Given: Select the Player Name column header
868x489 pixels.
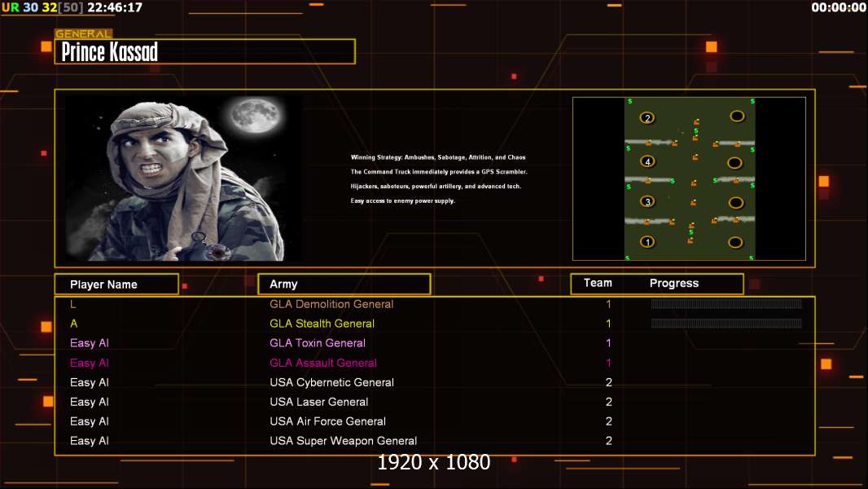Looking at the screenshot, I should pyautogui.click(x=116, y=284).
